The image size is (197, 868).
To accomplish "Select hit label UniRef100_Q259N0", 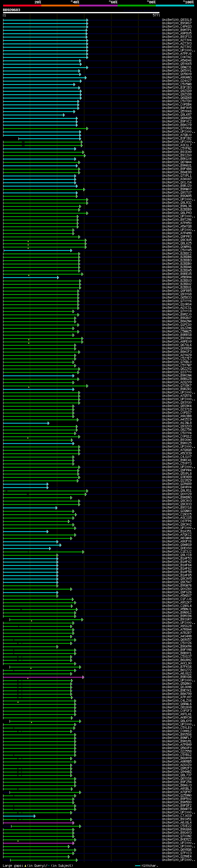I will tap(177, 796).
